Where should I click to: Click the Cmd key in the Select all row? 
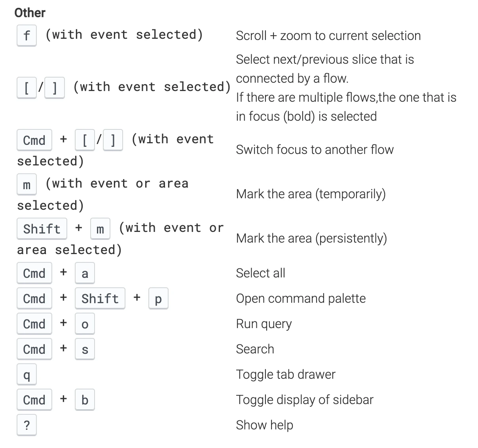[34, 273]
